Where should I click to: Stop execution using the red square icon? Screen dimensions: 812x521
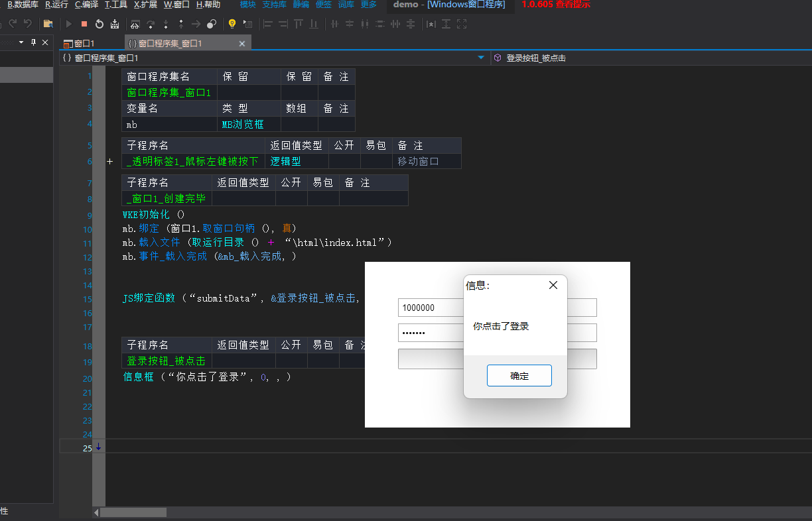(x=84, y=24)
